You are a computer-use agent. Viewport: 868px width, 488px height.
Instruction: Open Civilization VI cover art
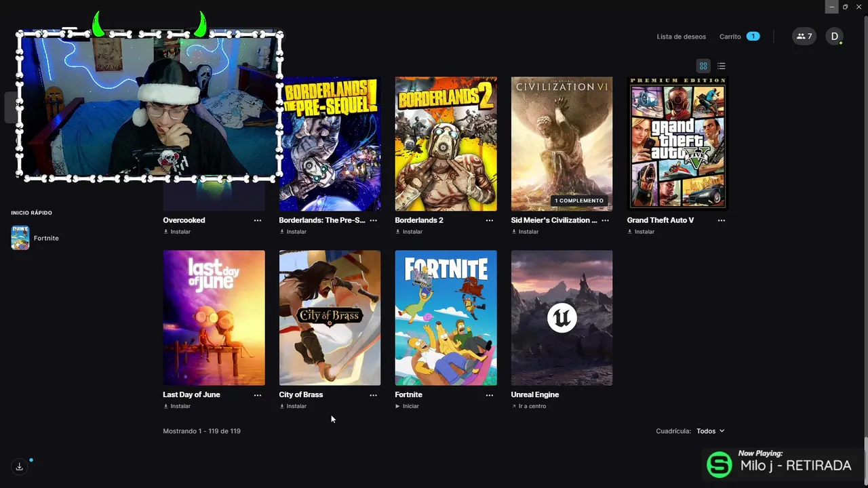coord(561,144)
